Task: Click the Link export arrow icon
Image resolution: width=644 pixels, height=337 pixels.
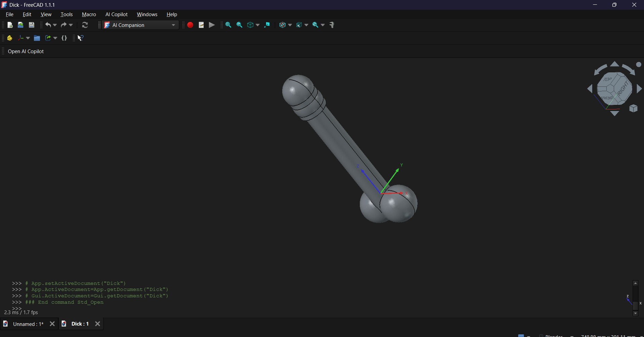Action: point(48,38)
